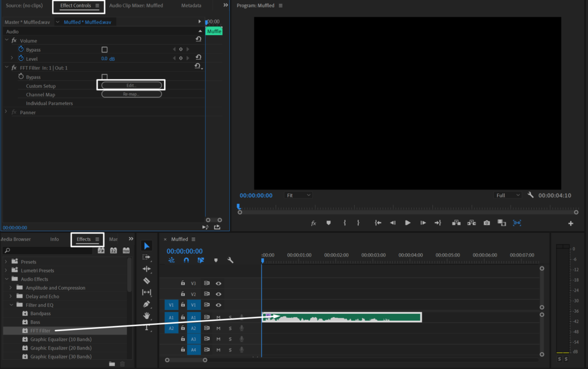Switch to the Effect Controls tab

click(75, 6)
